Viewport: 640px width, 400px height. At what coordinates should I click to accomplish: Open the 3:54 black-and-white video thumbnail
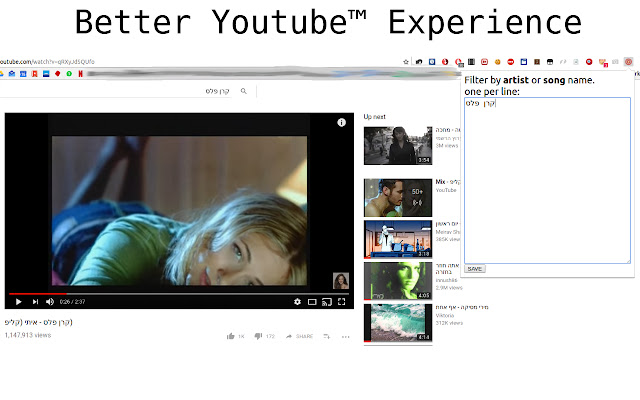coord(398,145)
